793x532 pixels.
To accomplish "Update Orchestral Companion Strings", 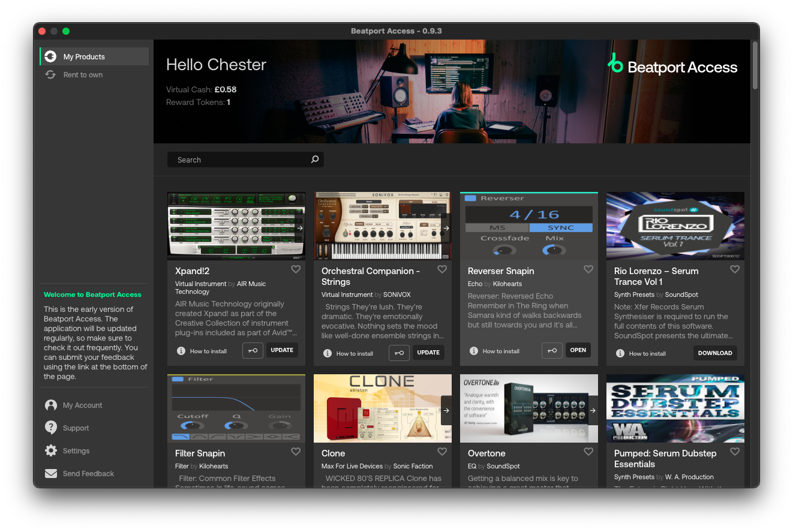I will [x=428, y=353].
